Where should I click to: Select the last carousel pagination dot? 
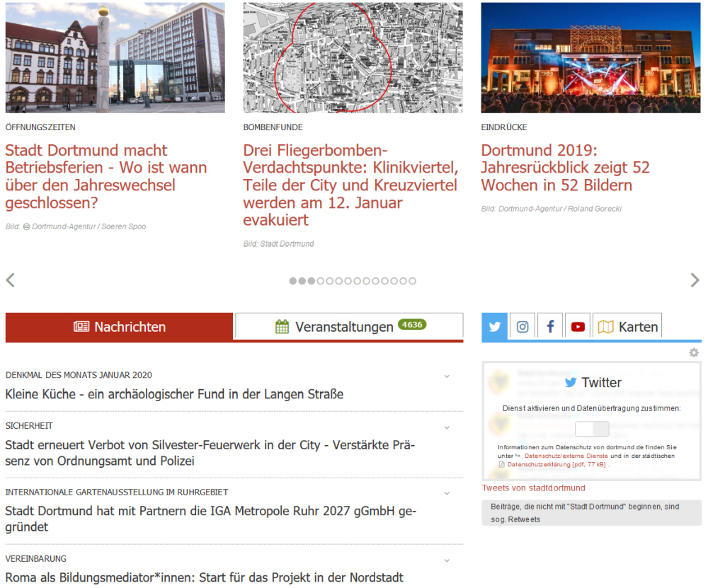(412, 281)
